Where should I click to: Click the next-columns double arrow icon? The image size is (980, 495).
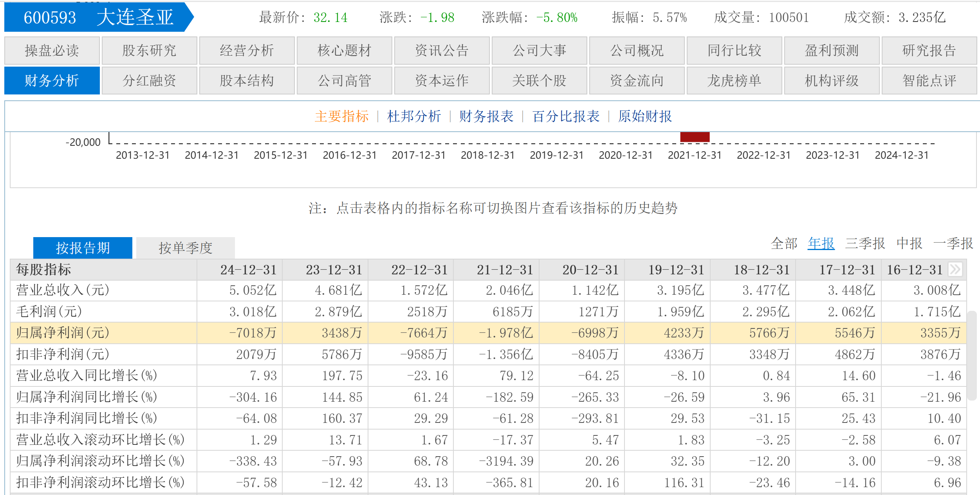(x=955, y=269)
